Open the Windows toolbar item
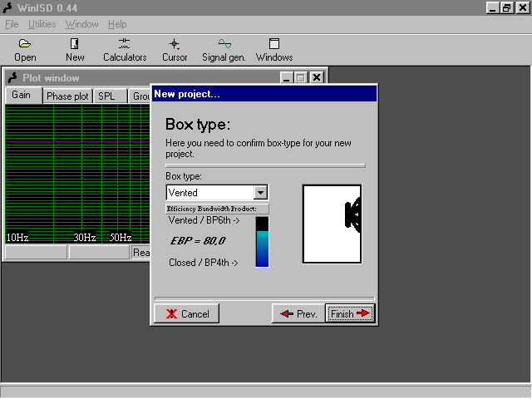 pyautogui.click(x=274, y=50)
